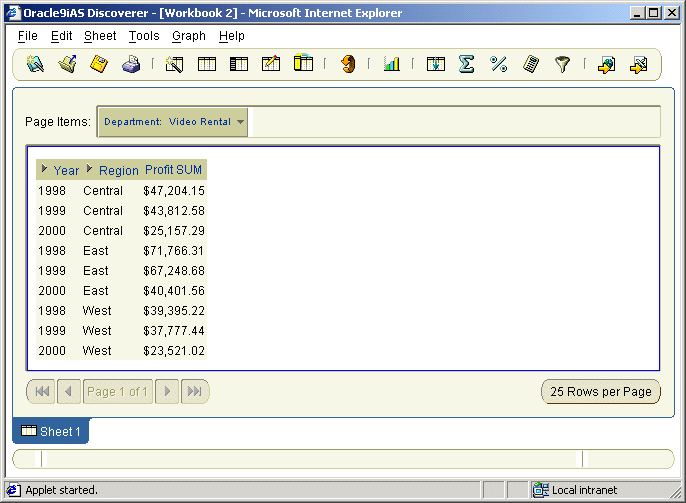This screenshot has height=503, width=686.
Task: Select the $23,521.02 profit cell
Action: coord(174,351)
